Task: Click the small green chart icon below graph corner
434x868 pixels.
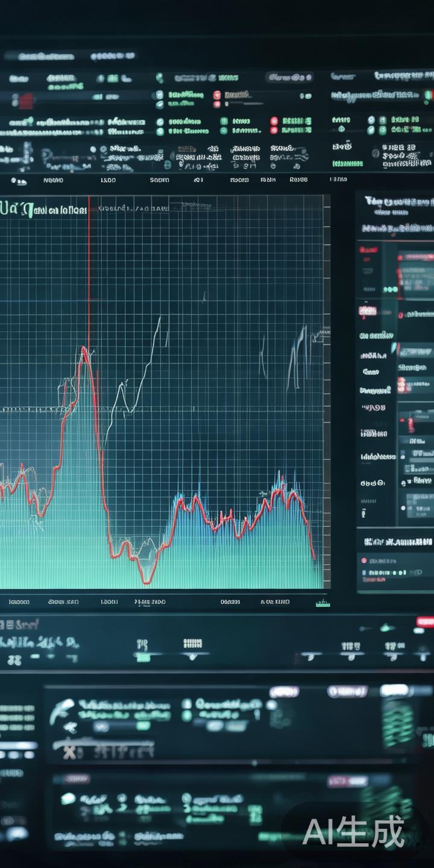Action: [323, 602]
